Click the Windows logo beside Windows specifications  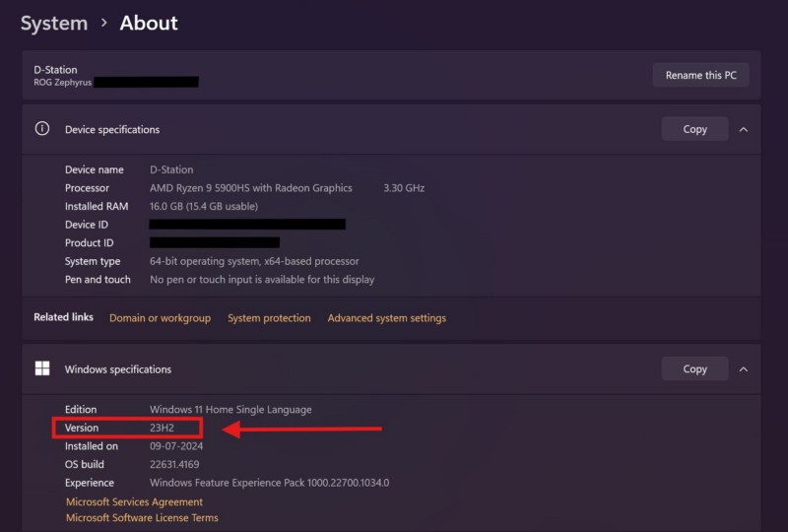(42, 369)
